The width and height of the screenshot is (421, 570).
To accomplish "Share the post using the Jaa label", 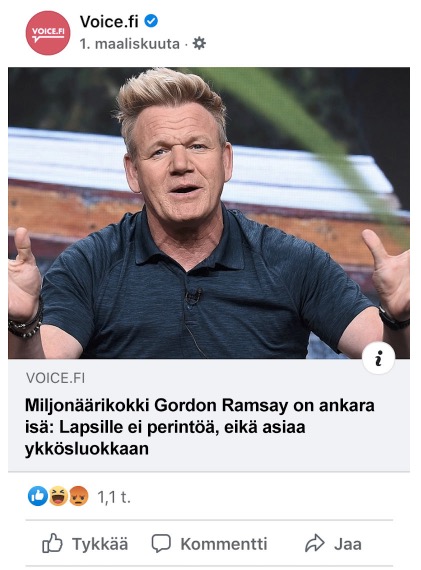I will coord(348,544).
